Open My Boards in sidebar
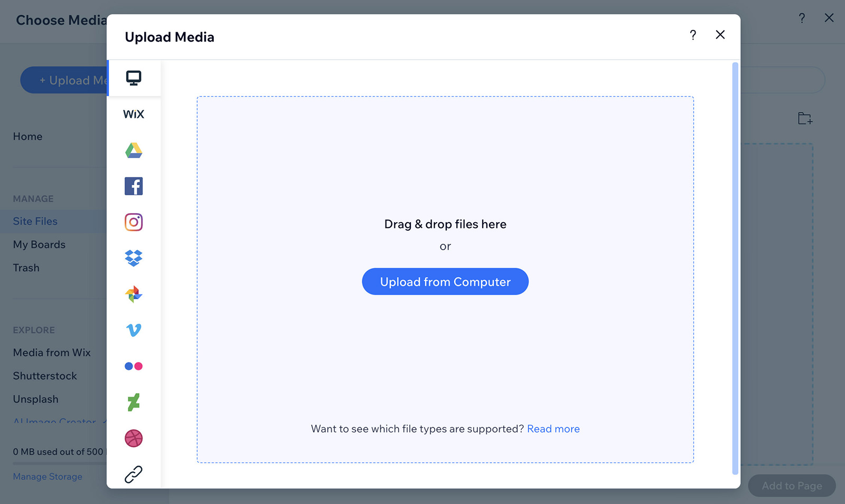This screenshot has height=504, width=845. coord(39,245)
